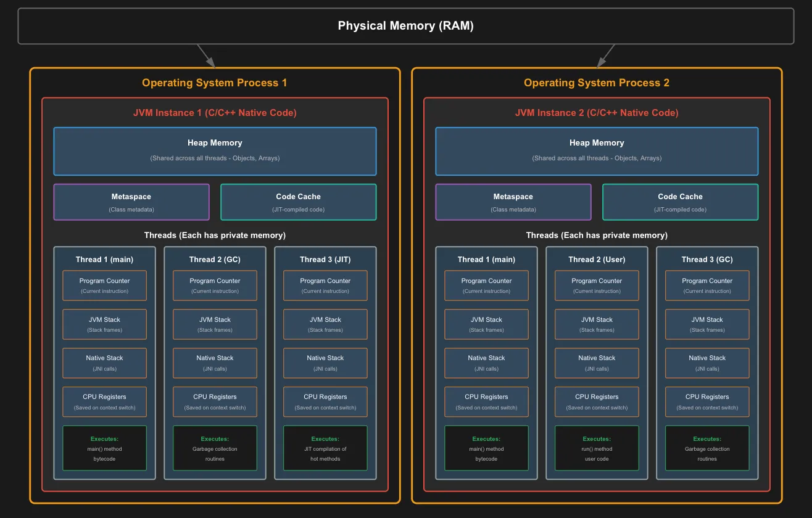
Task: Select Executes main() box in Process 2
Action: [x=486, y=448]
